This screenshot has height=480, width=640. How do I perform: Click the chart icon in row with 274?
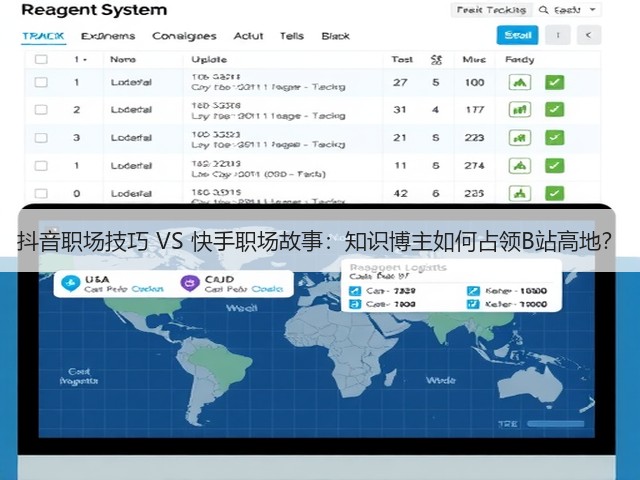(520, 166)
